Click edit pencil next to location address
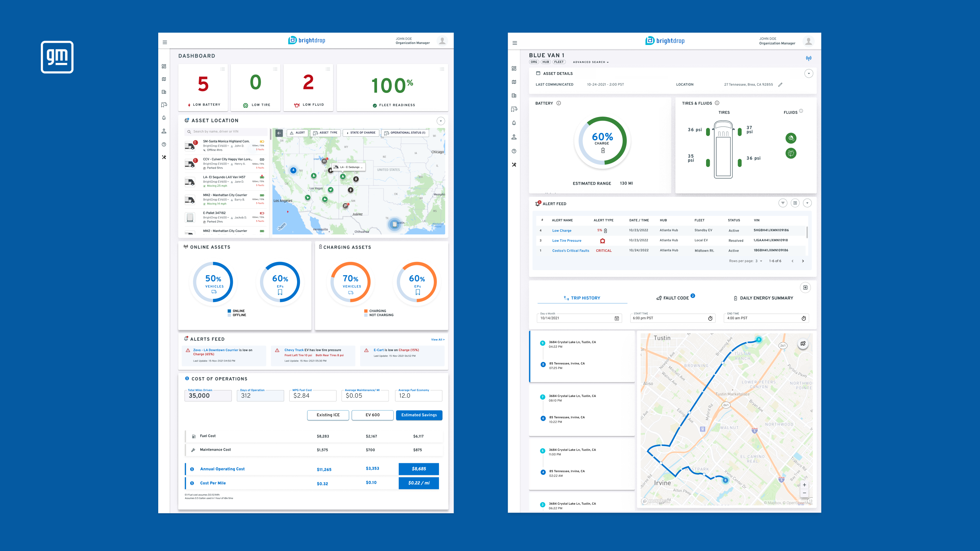Viewport: 980px width, 551px height. (780, 84)
